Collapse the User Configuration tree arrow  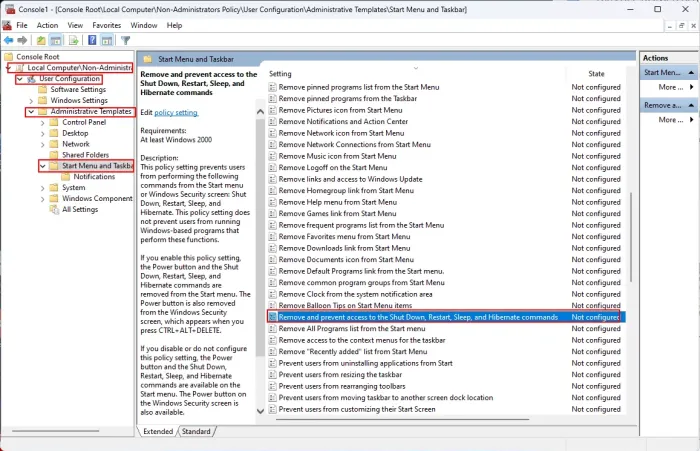[x=20, y=79]
